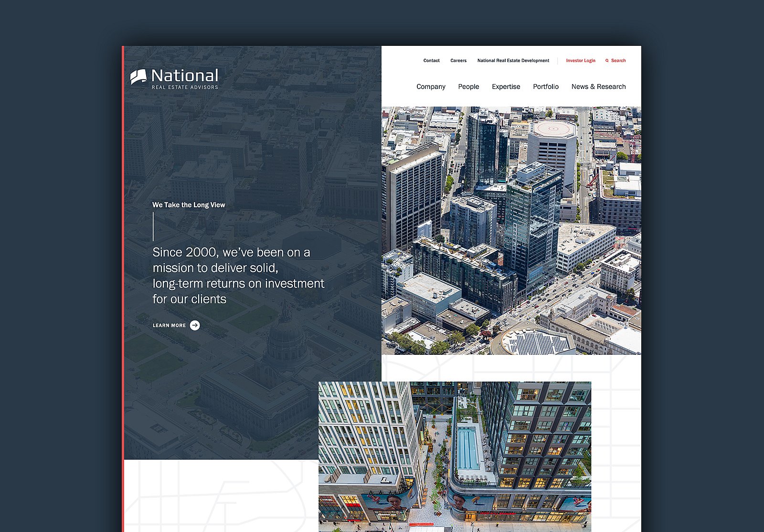Open the Expertise navigation item
Image resolution: width=764 pixels, height=532 pixels.
(x=506, y=86)
